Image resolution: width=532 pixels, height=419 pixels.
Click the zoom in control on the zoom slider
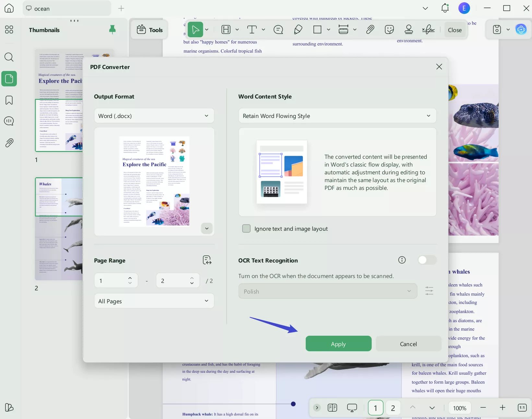[502, 408]
